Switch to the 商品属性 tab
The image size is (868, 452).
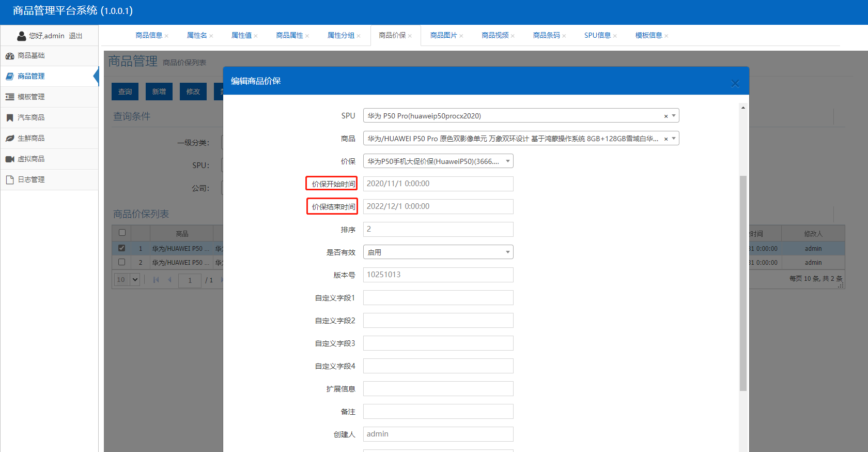[x=289, y=36]
